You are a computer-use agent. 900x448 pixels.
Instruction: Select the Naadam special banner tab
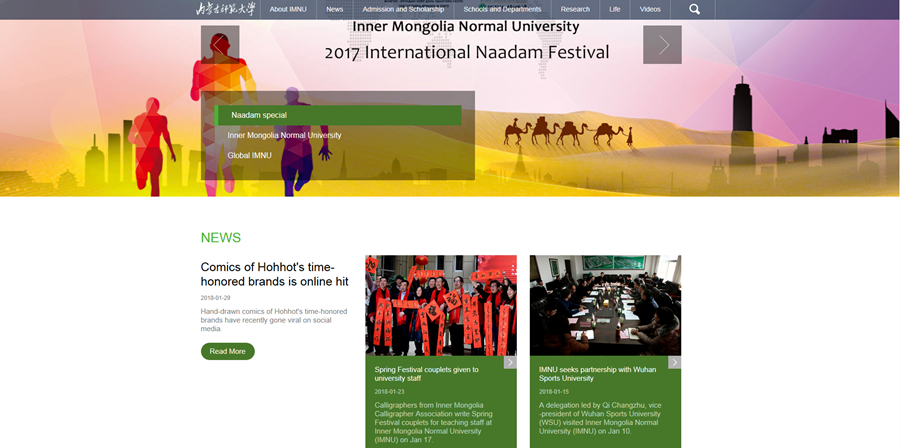(338, 115)
